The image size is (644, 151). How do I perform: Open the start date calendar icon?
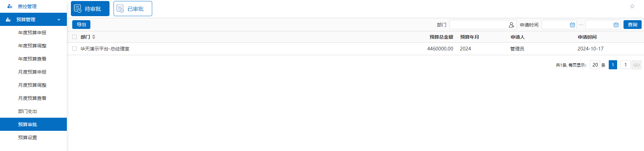[x=572, y=25]
